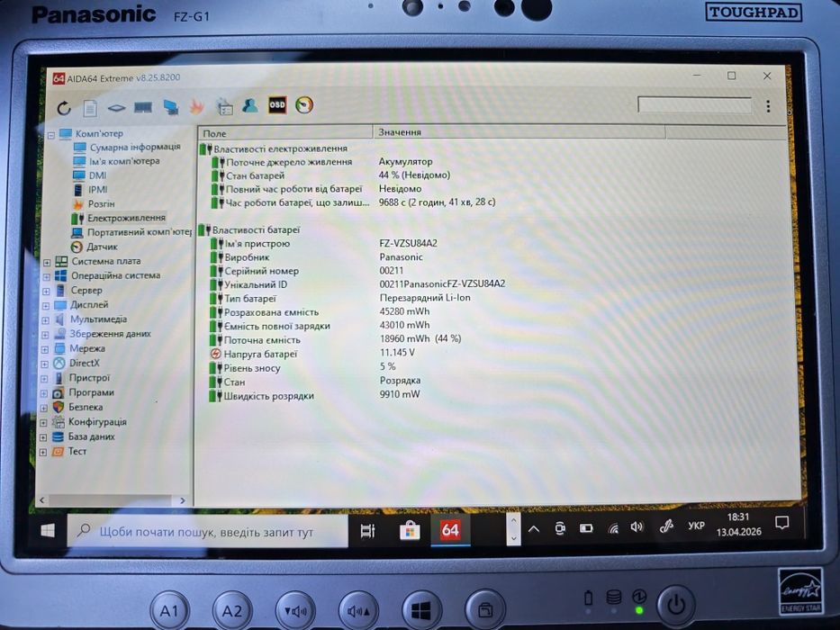Expand the Мережа node
Screen dimensions: 840x630
point(45,349)
